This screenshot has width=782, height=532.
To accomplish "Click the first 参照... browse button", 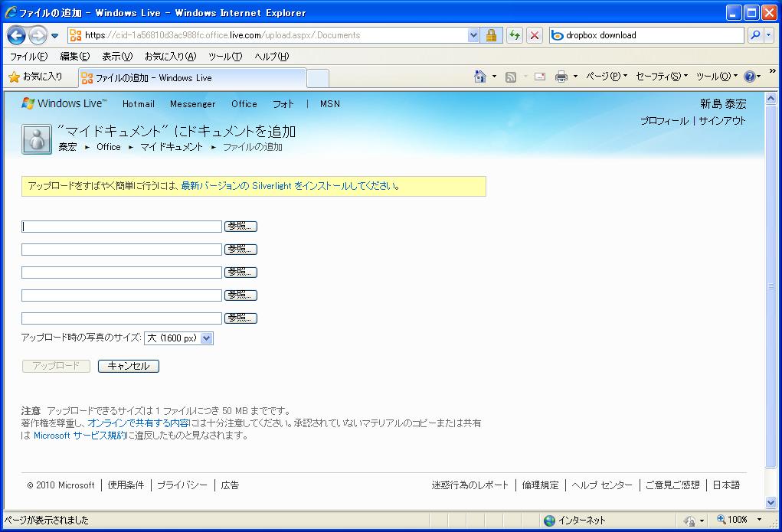I will pos(241,227).
